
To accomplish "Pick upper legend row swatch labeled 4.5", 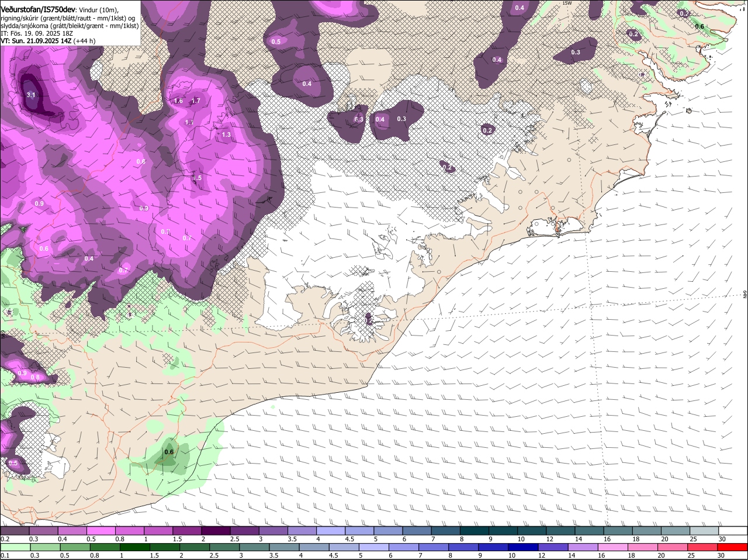I will pos(359,531).
